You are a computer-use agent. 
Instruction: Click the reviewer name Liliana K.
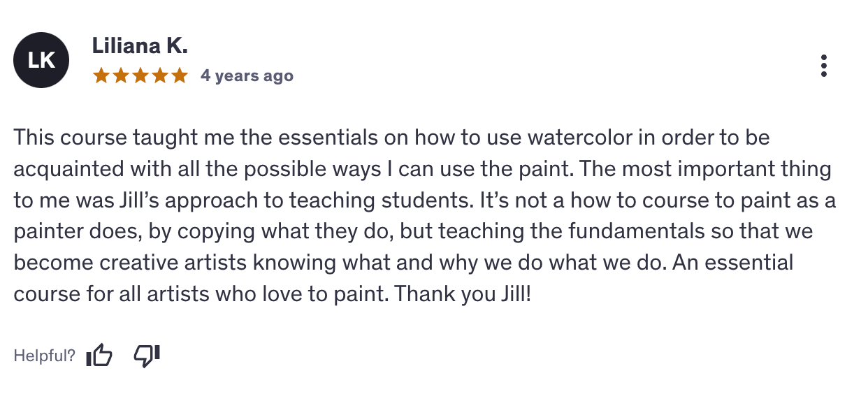pos(140,46)
